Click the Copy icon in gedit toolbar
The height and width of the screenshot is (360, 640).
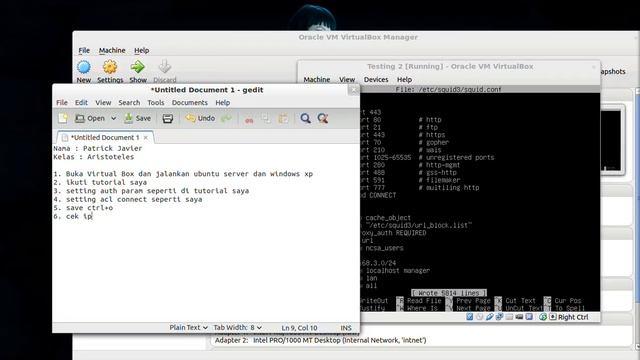click(266, 119)
